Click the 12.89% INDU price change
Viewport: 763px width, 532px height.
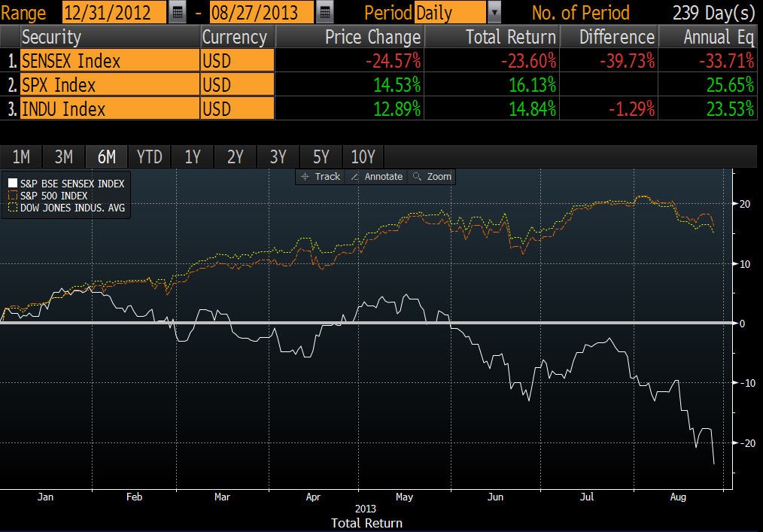click(x=397, y=108)
